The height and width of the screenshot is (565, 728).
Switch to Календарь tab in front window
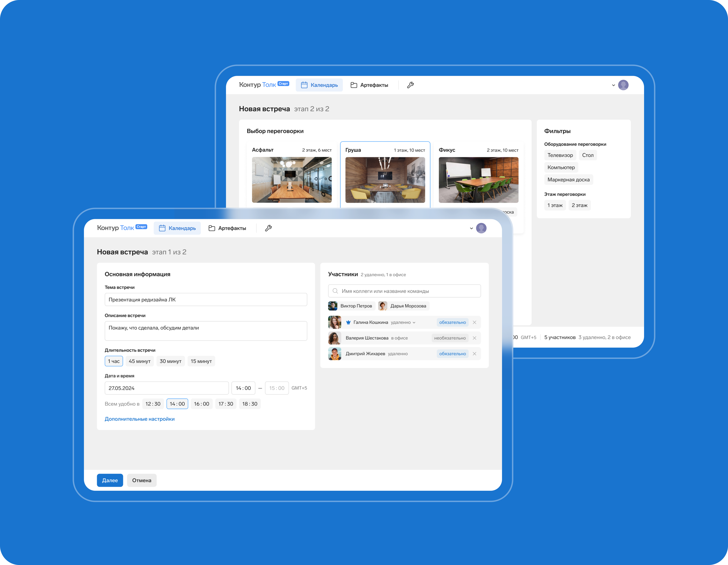(x=177, y=228)
